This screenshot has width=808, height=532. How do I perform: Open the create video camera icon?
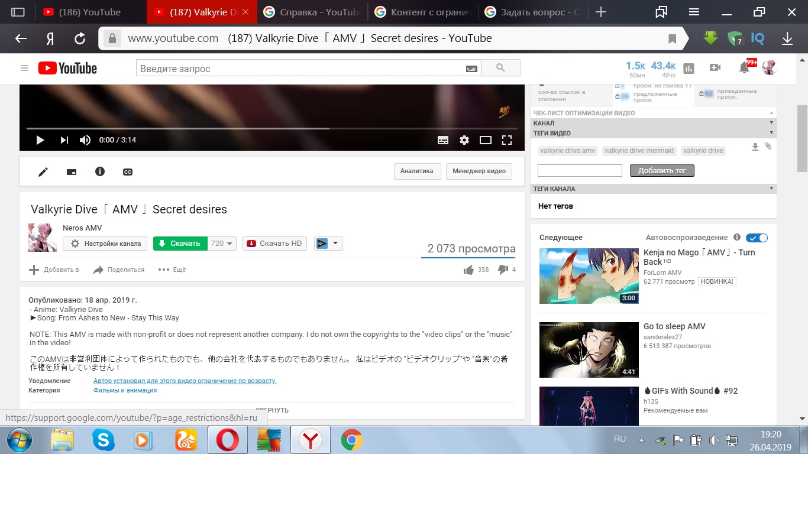[x=715, y=68]
